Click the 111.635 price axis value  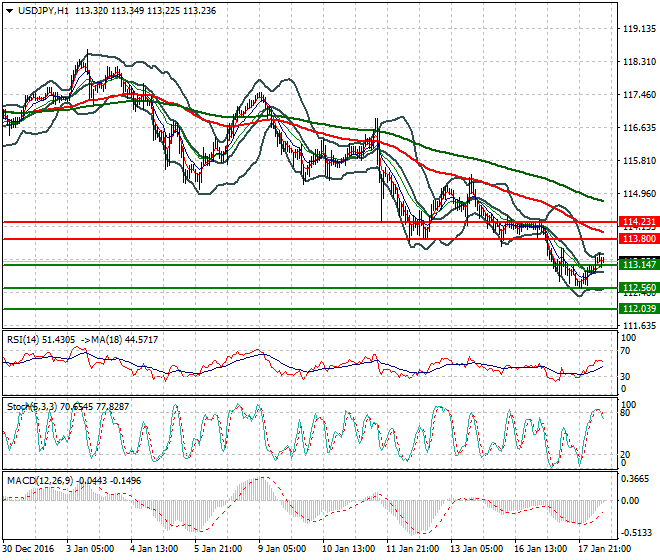(x=639, y=325)
